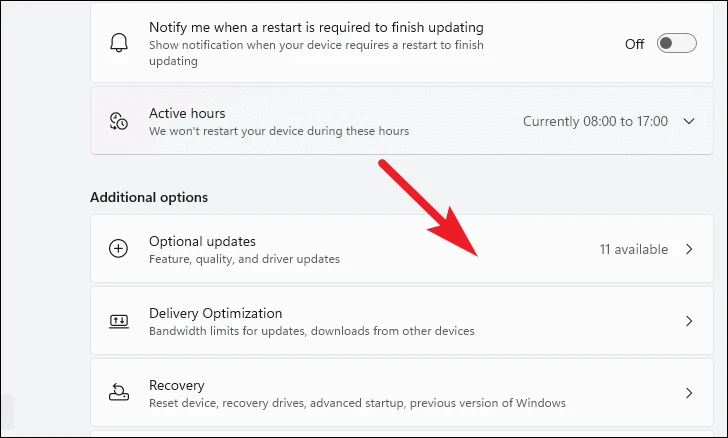Click Currently 08:00 to 17:00 text
This screenshot has height=438, width=728.
pyautogui.click(x=595, y=121)
